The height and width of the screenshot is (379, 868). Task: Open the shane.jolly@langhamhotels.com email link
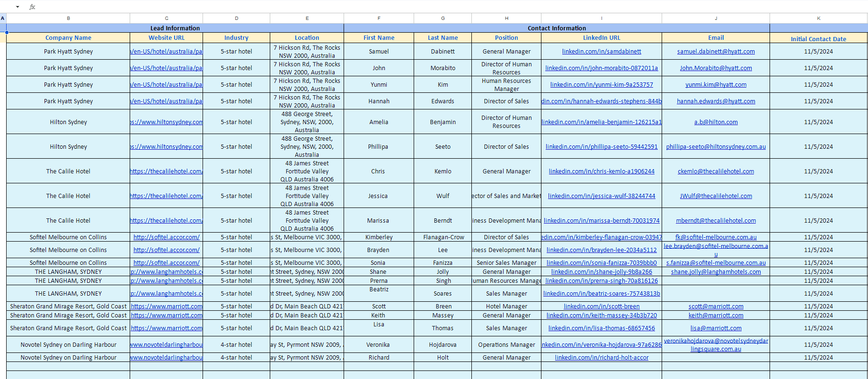(716, 272)
